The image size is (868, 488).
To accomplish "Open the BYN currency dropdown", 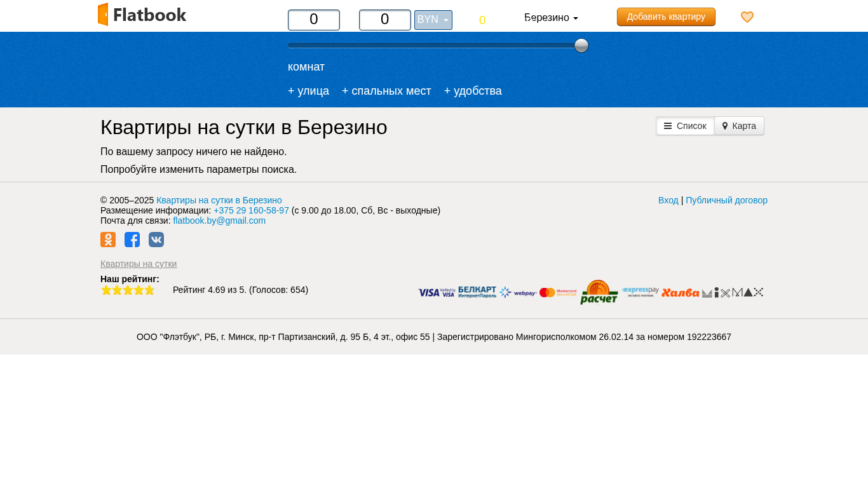I will pos(433,20).
